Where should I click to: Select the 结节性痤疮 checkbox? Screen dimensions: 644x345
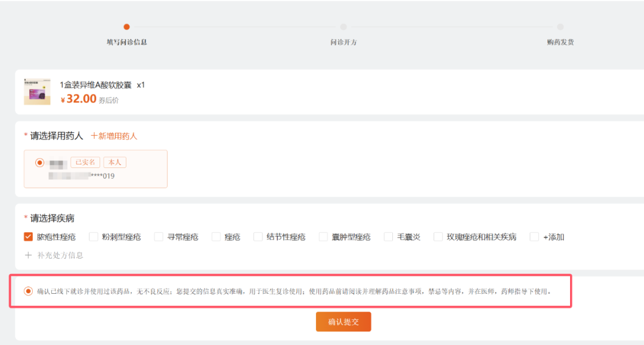click(x=258, y=237)
